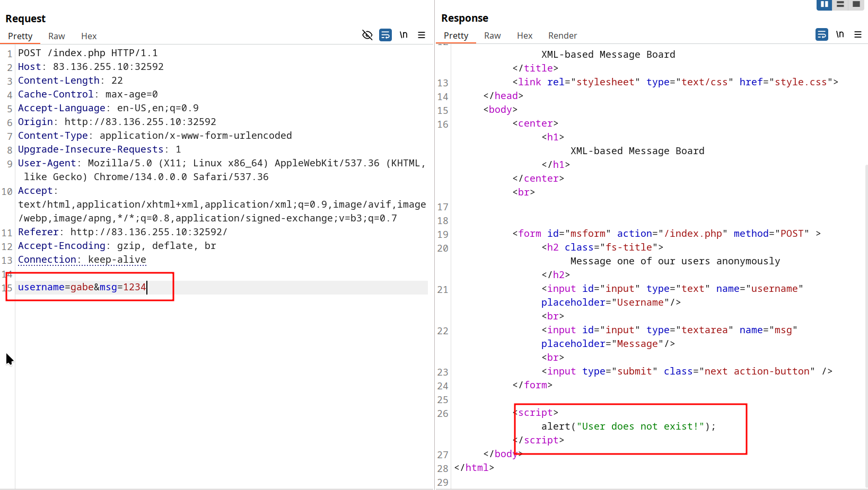This screenshot has height=490, width=868.
Task: Toggle word wrap in the Request editor
Action: (385, 35)
